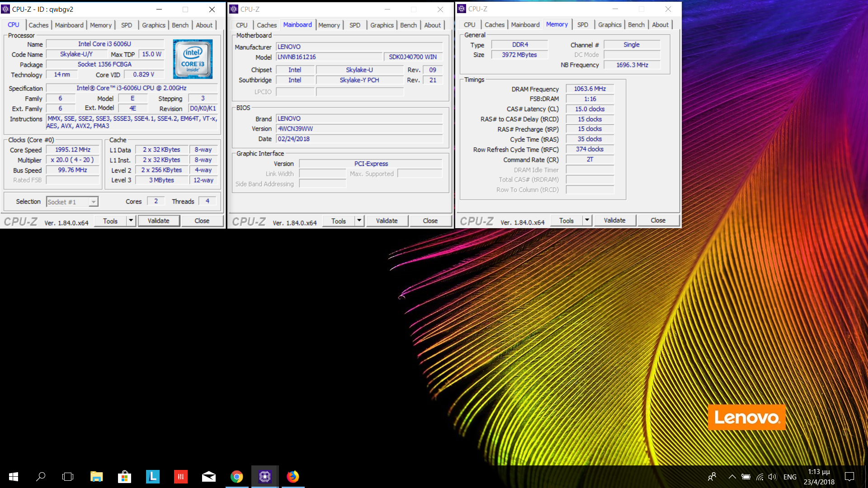
Task: Open the Wi-Fi network tray icon
Action: pos(760,477)
